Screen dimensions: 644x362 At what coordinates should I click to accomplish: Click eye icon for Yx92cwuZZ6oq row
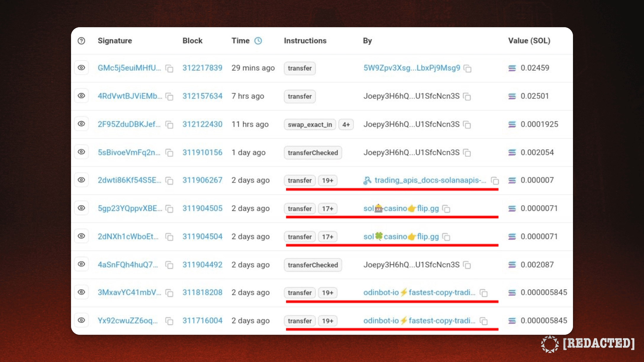coord(81,321)
